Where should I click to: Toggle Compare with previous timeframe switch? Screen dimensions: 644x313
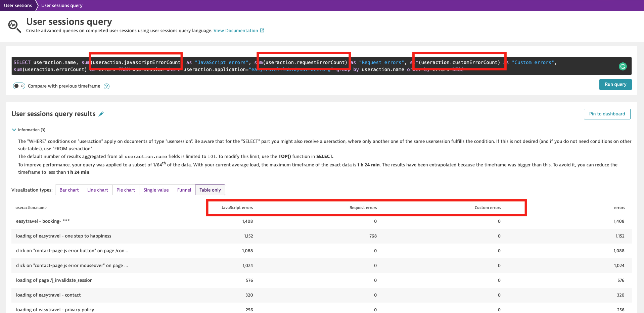pyautogui.click(x=19, y=86)
